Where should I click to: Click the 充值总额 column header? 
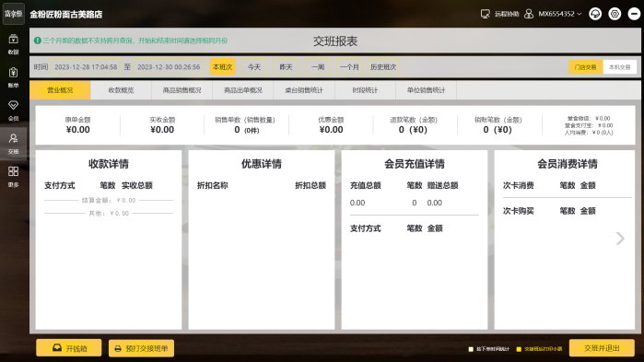pyautogui.click(x=366, y=185)
